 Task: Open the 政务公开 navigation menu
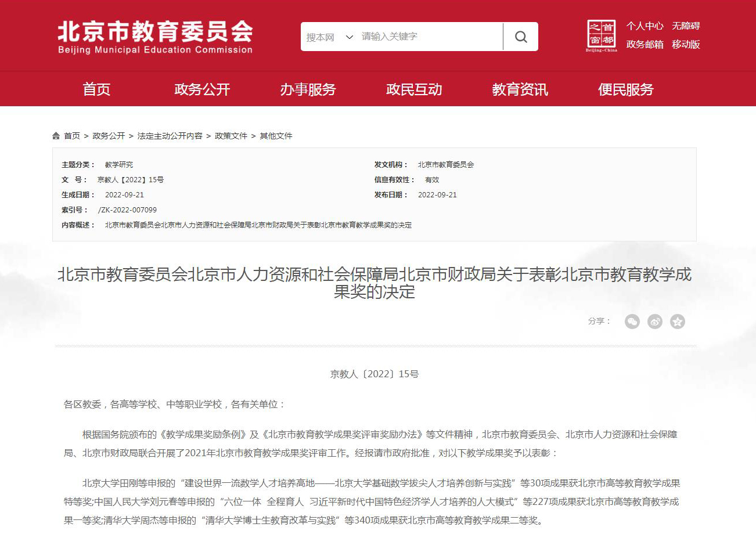(202, 89)
